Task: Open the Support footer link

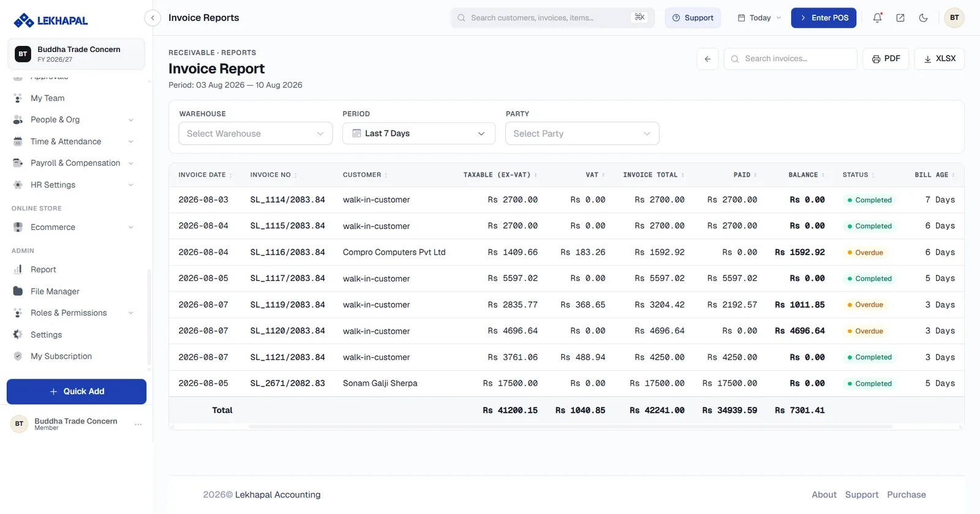Action: coord(862,494)
